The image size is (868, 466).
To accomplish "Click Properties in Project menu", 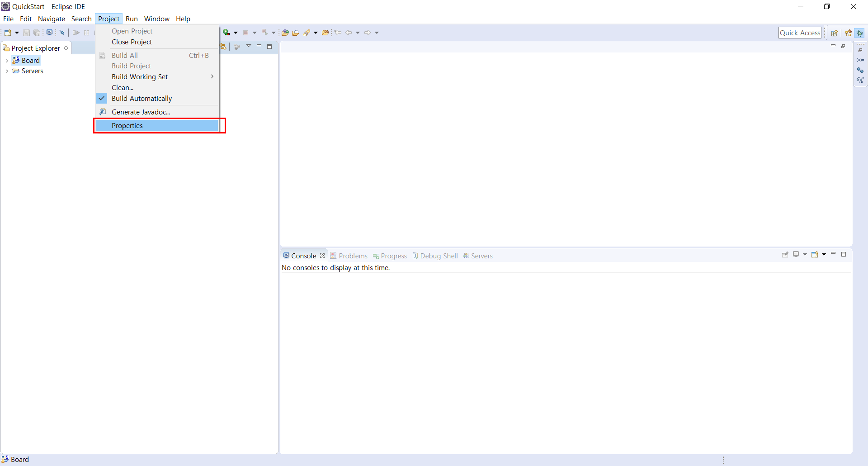I will [x=157, y=126].
